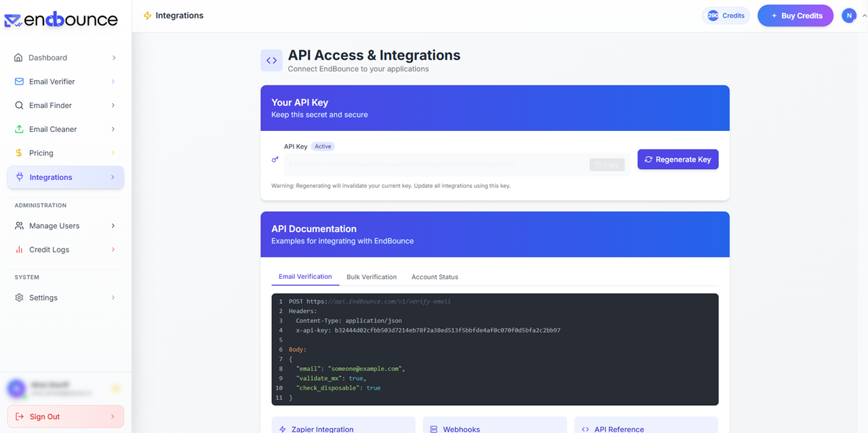Open Email Cleaner via its upload icon
The image size is (868, 433).
pyautogui.click(x=19, y=129)
